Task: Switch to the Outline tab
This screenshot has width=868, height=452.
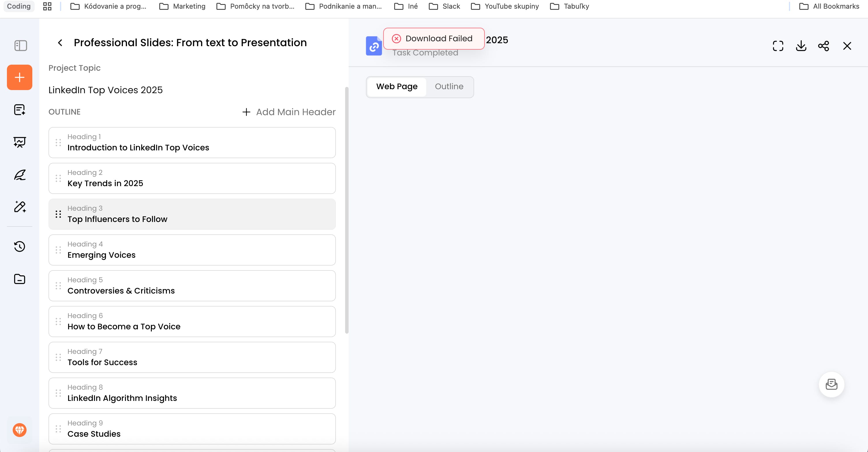Action: click(449, 87)
